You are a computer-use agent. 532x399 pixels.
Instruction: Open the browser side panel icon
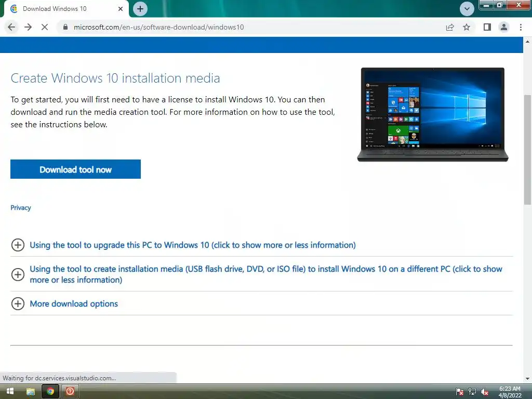(x=487, y=27)
